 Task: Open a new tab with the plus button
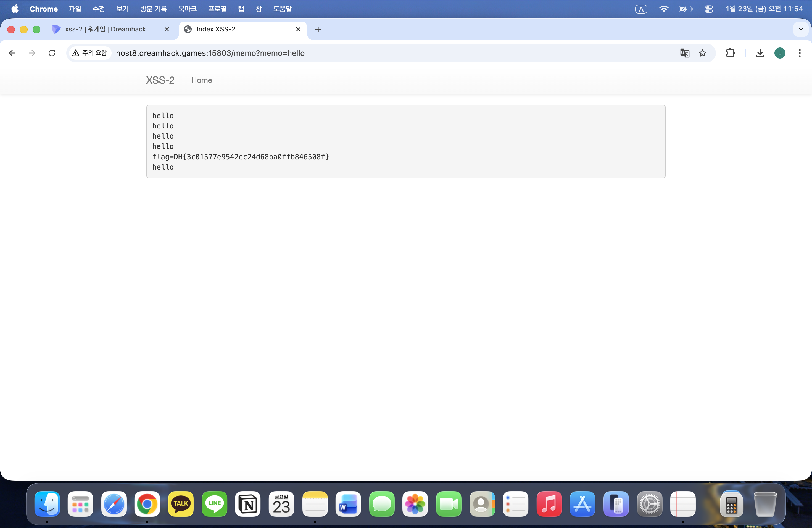(318, 29)
